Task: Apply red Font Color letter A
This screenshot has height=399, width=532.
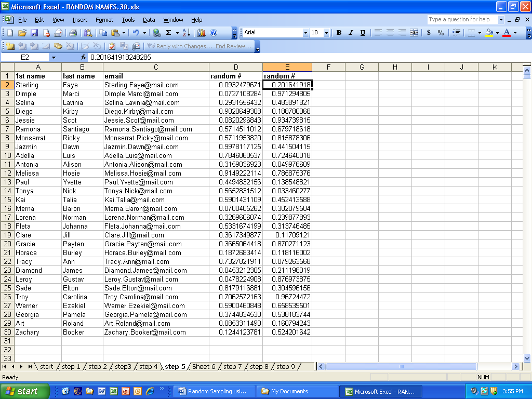Action: (507, 33)
